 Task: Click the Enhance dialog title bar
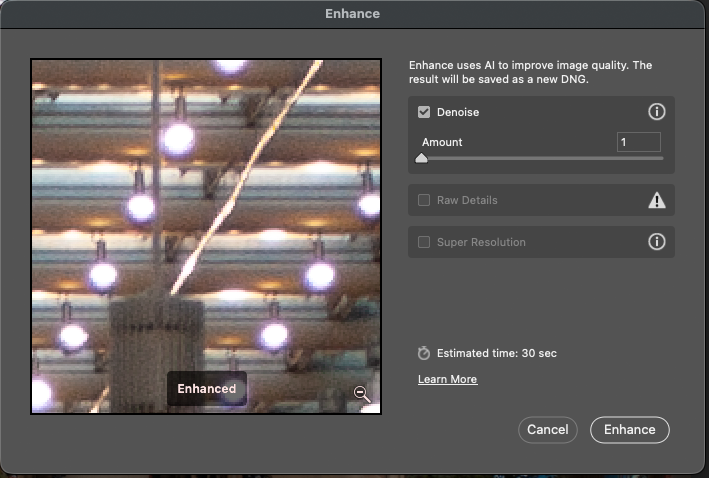coord(352,14)
